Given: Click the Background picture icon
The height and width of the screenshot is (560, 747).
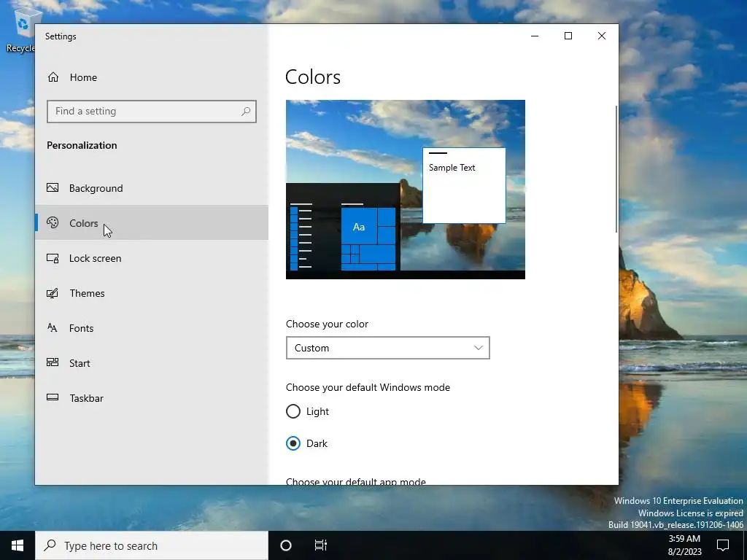Looking at the screenshot, I should point(53,187).
